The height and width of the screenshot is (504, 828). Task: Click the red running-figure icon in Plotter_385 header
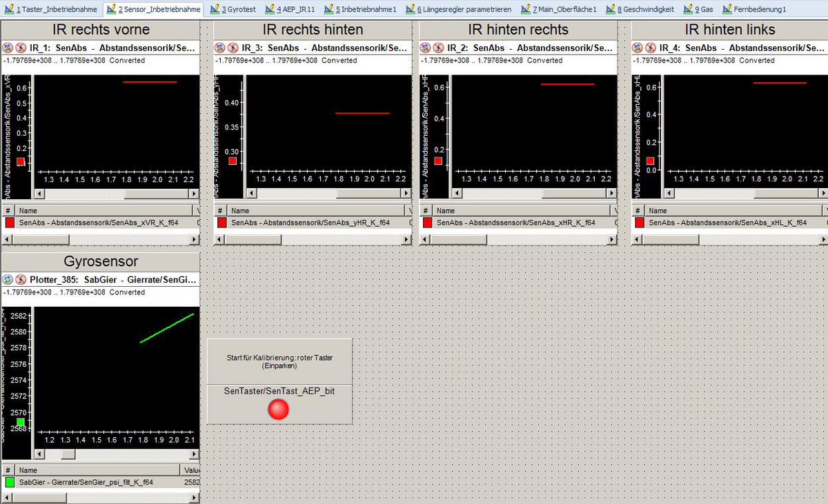20,280
